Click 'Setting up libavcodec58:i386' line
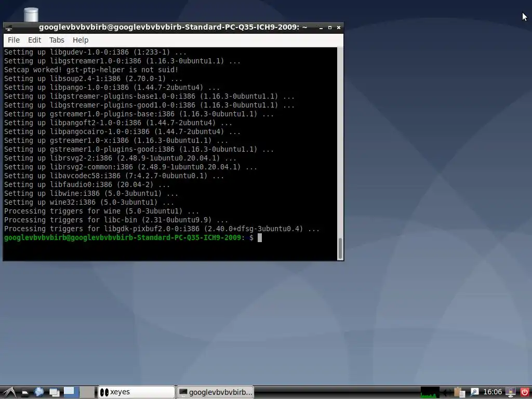 (x=114, y=176)
